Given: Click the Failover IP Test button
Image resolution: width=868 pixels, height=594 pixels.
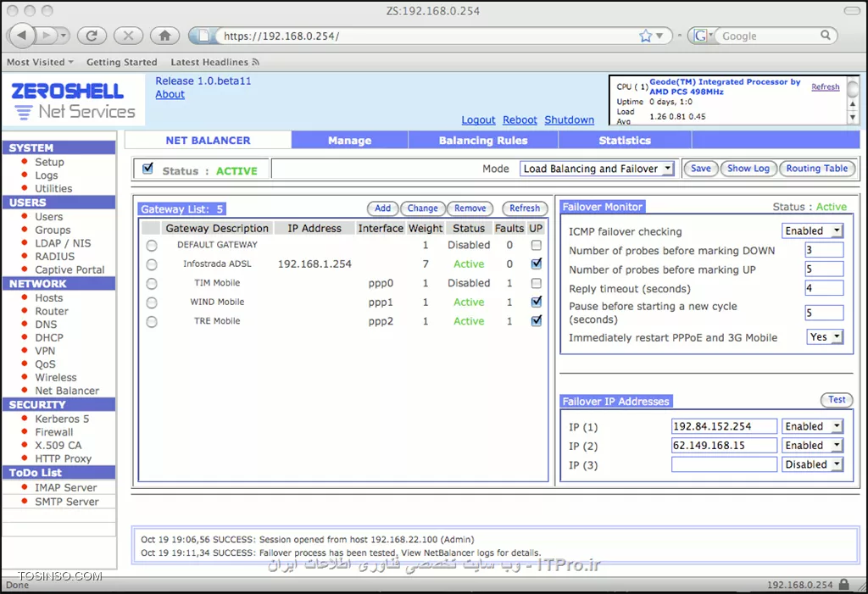Looking at the screenshot, I should point(837,400).
